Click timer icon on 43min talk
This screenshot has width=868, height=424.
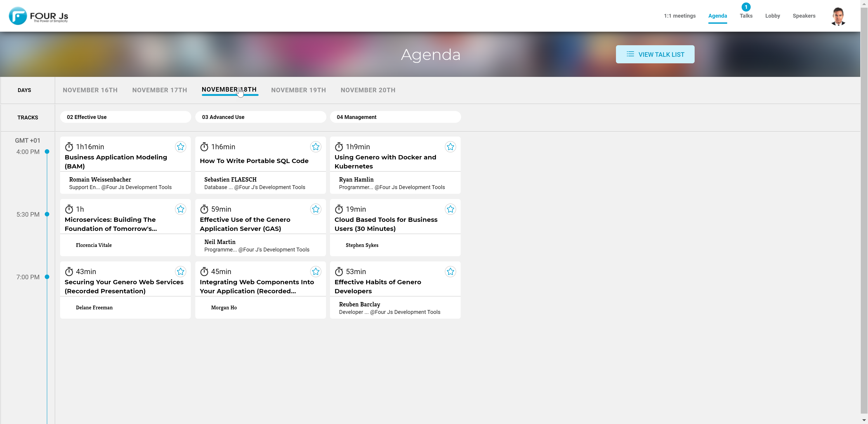(69, 271)
